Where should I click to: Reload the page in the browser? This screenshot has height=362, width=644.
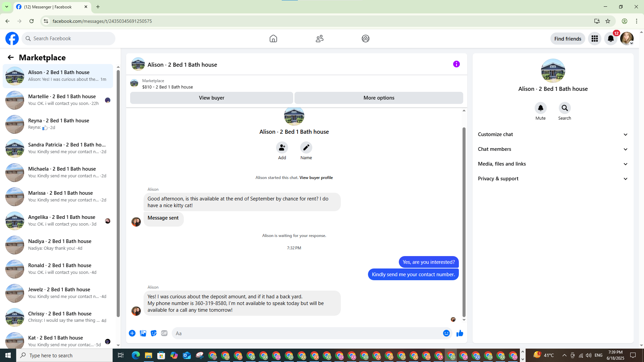point(32,21)
